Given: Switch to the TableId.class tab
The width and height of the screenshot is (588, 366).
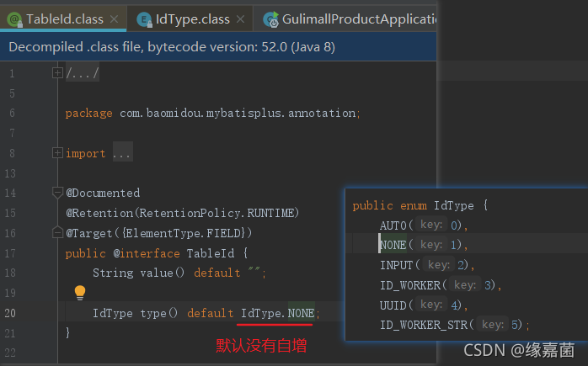Looking at the screenshot, I should click(65, 19).
